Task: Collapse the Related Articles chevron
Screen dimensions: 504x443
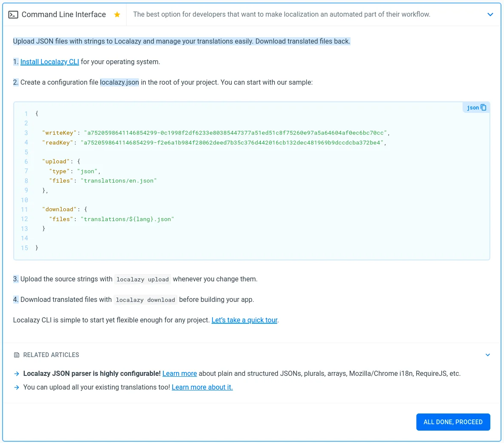Action: click(x=488, y=355)
